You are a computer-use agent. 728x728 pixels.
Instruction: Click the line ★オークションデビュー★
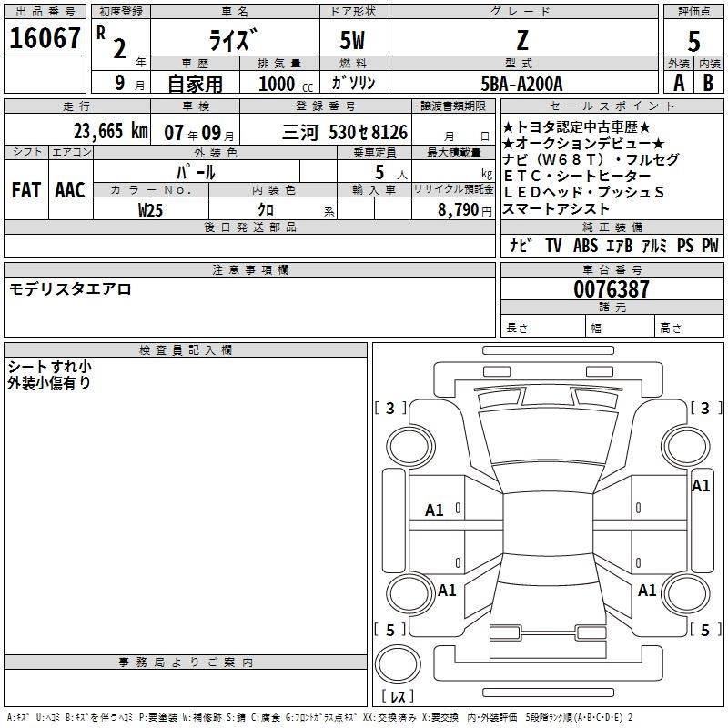[583, 143]
